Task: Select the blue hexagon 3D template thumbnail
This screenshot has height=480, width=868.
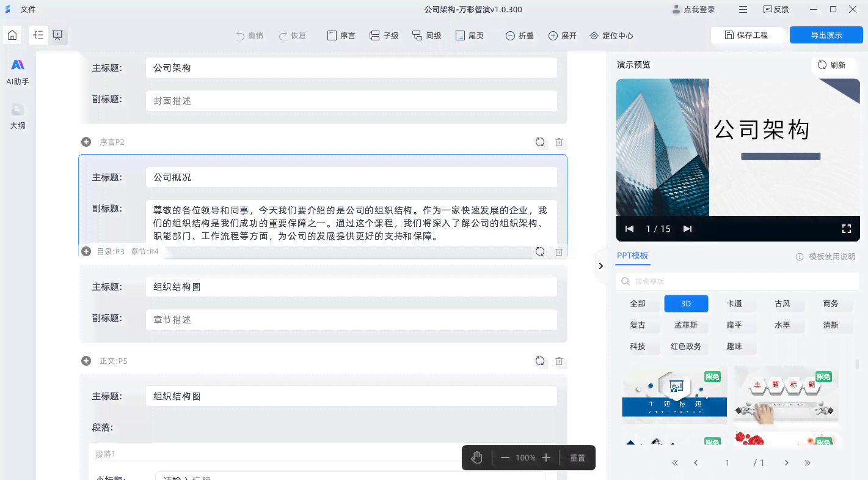Action: click(x=674, y=395)
